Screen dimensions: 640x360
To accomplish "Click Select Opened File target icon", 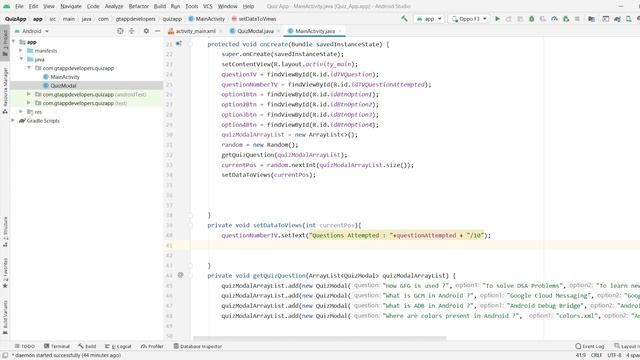I will (x=120, y=31).
